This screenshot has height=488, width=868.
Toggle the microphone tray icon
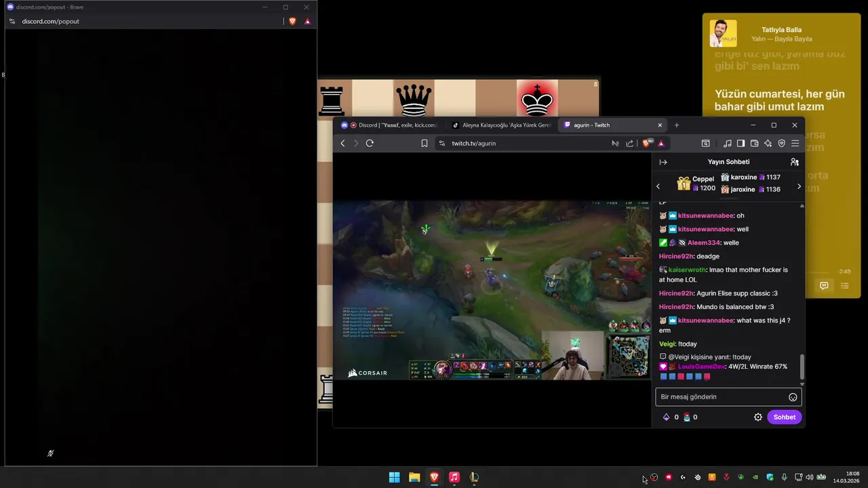tap(784, 477)
